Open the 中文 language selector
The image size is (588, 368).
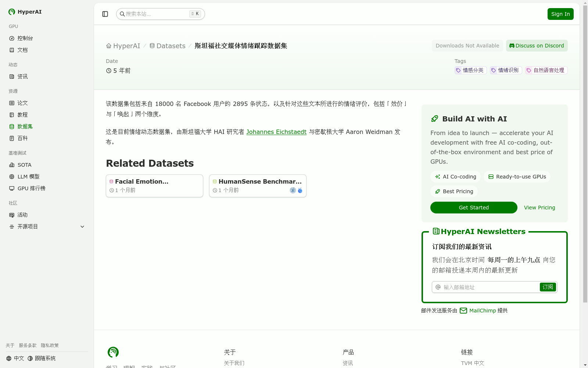click(15, 358)
